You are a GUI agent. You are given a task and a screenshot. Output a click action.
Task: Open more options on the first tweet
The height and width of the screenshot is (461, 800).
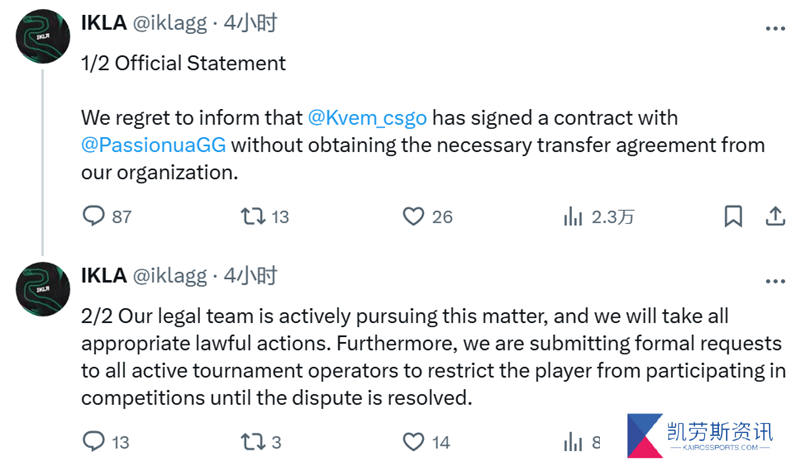click(775, 29)
